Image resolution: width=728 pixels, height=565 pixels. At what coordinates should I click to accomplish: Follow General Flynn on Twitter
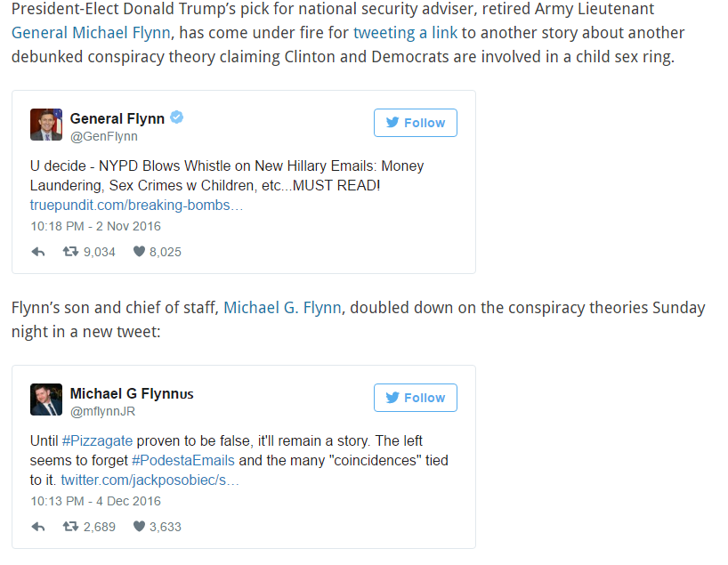click(415, 123)
